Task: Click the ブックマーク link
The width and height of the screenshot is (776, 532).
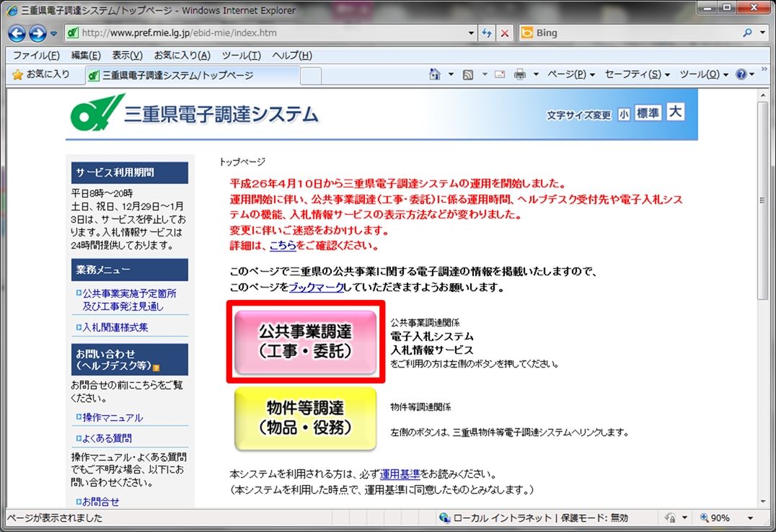Action: pos(316,287)
